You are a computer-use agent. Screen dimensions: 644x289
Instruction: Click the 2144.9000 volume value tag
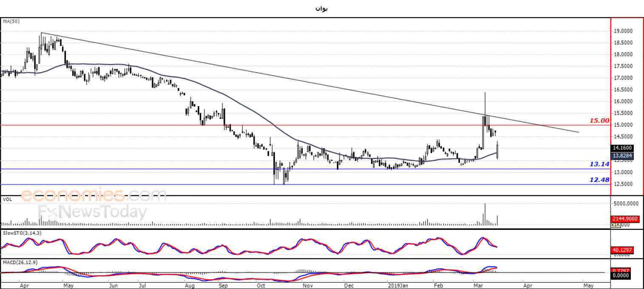[x=625, y=219]
